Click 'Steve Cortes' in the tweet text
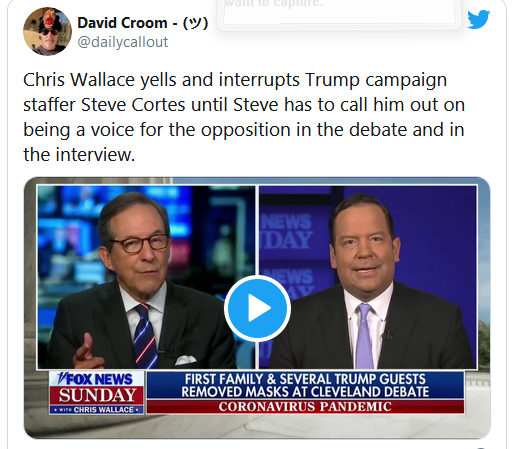 (x=133, y=105)
